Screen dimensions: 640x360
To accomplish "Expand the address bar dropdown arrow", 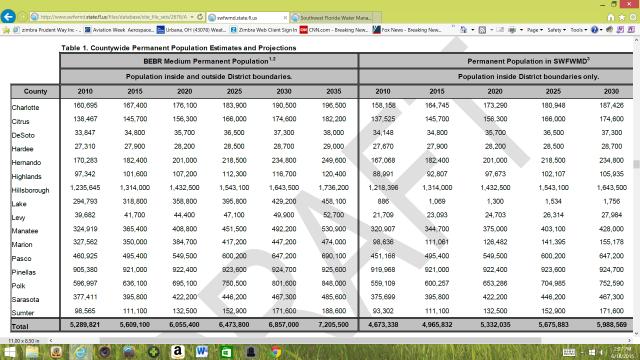I will [192, 17].
